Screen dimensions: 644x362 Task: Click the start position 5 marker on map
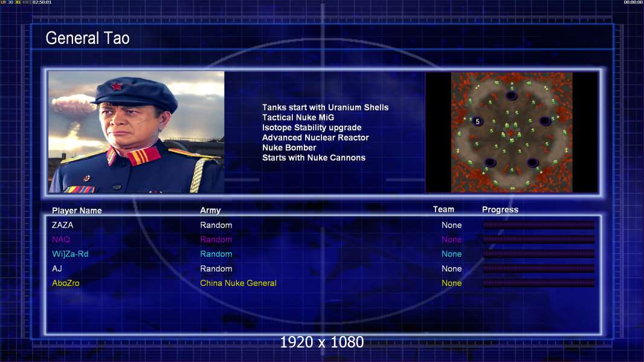[x=477, y=121]
